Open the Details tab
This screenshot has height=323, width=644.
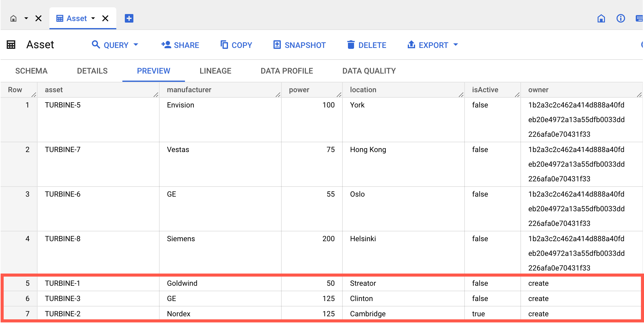pyautogui.click(x=92, y=71)
